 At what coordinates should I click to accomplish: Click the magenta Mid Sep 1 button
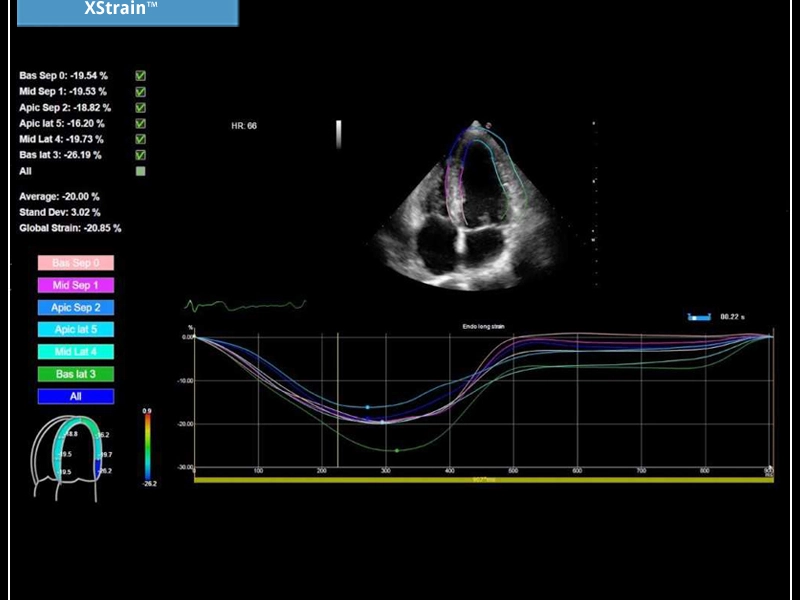click(76, 285)
